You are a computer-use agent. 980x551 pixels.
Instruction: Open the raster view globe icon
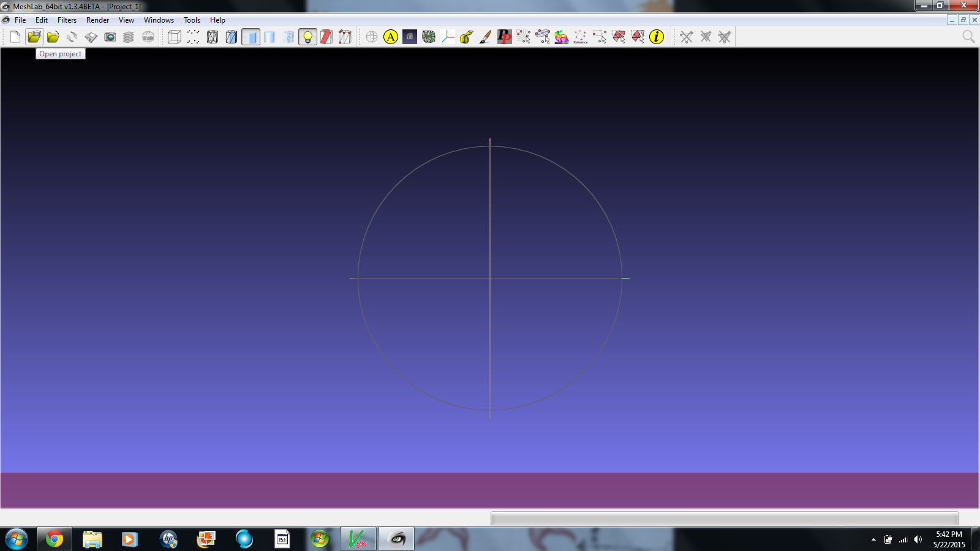(x=148, y=37)
